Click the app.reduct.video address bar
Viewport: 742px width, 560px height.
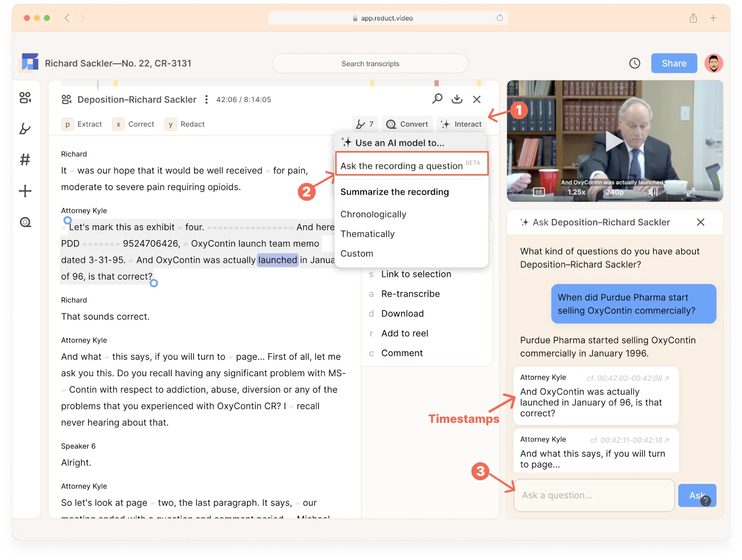[x=388, y=18]
